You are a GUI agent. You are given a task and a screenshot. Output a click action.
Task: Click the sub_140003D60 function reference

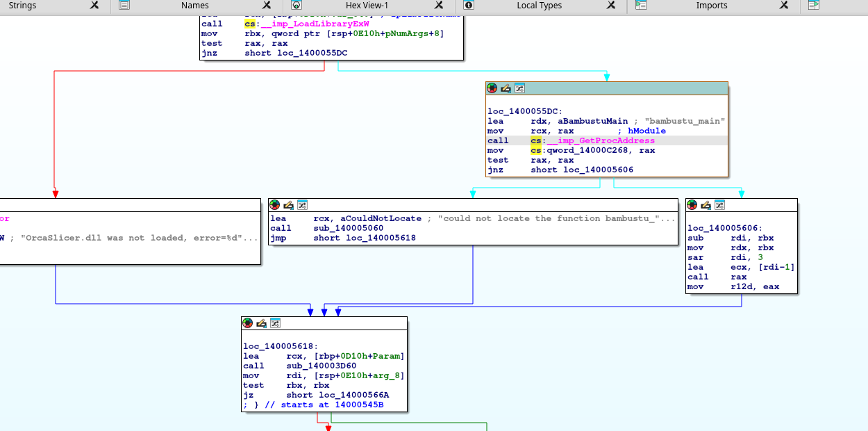pos(321,366)
